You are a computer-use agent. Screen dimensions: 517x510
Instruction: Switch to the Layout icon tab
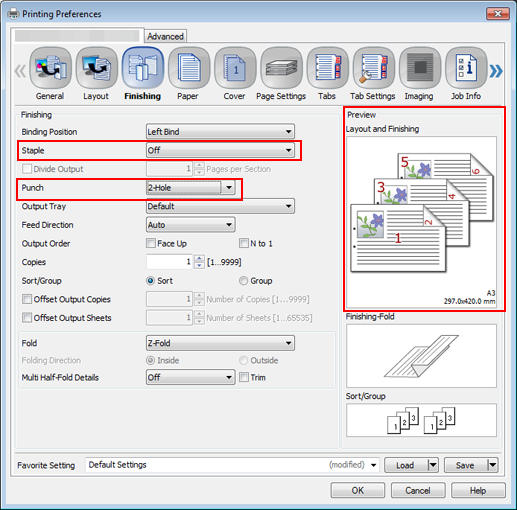(x=97, y=68)
